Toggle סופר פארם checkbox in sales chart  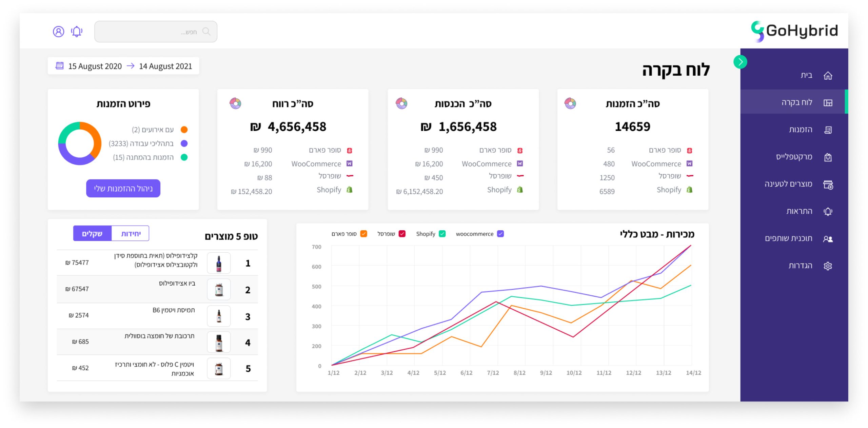coord(364,234)
